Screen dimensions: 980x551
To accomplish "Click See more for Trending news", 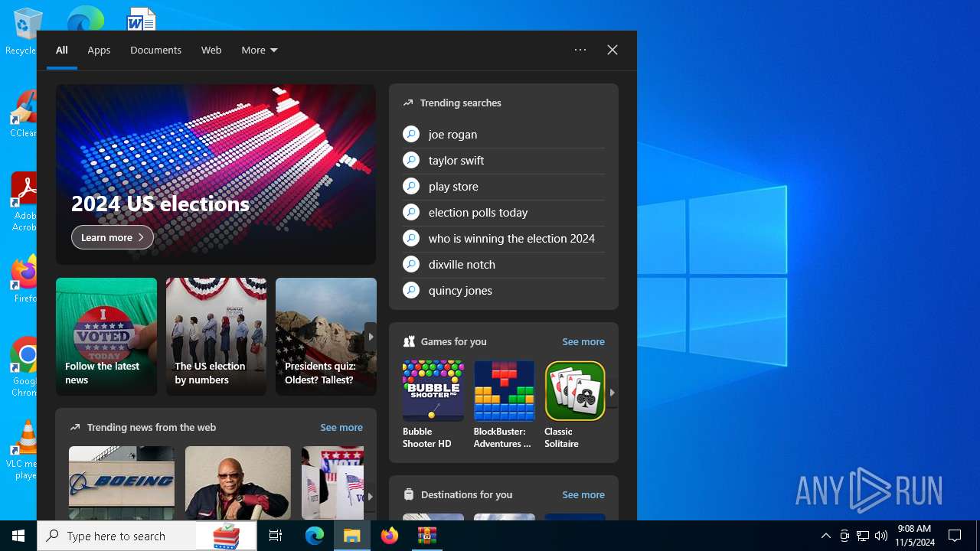I will tap(341, 427).
